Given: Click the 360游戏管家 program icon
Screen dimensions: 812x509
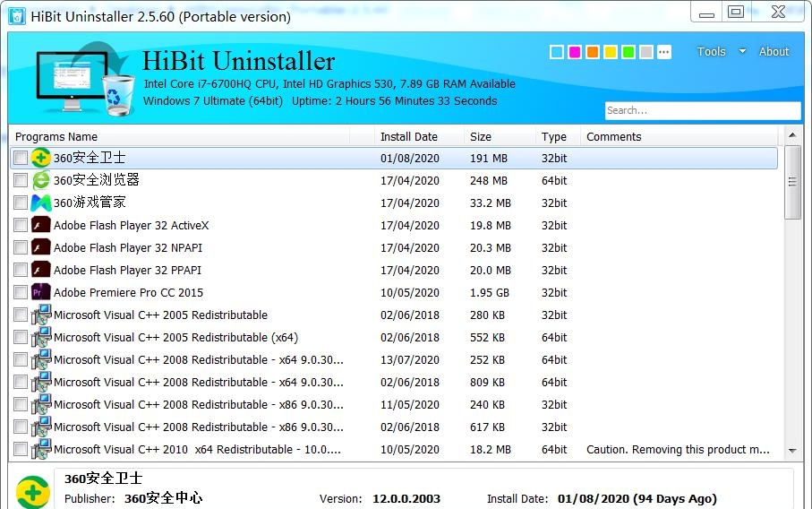Looking at the screenshot, I should (x=40, y=203).
